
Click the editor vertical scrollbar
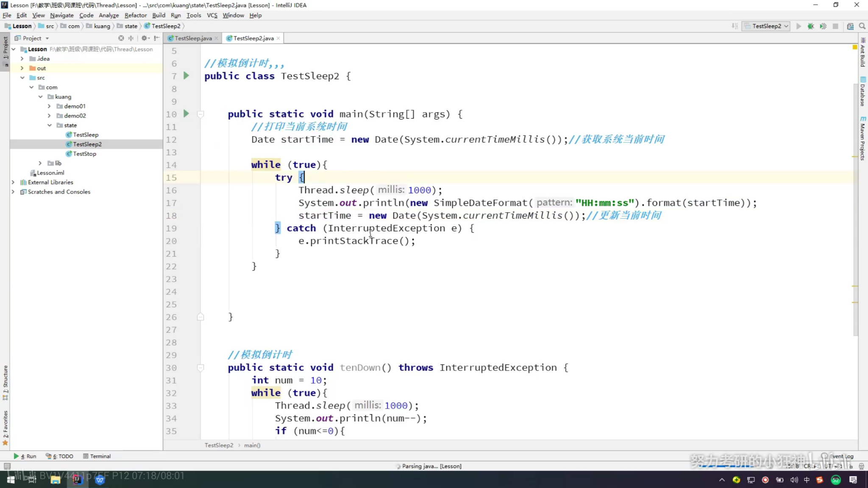point(856,210)
